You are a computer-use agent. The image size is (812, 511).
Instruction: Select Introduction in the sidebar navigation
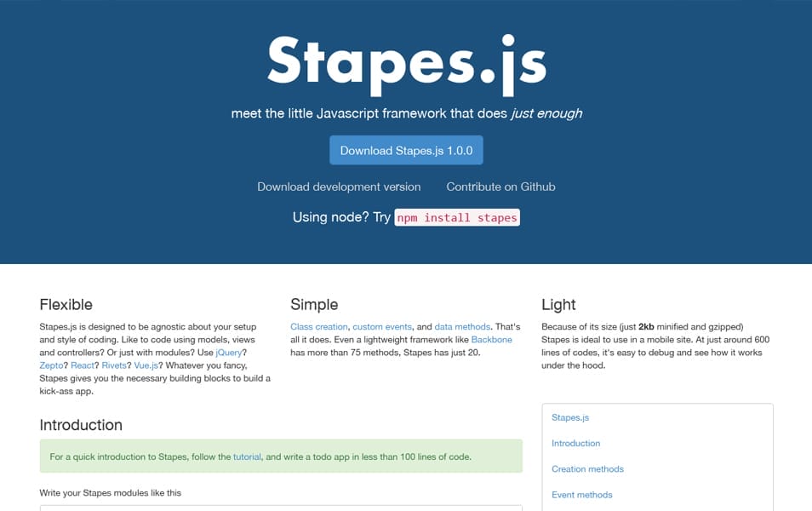coord(575,444)
